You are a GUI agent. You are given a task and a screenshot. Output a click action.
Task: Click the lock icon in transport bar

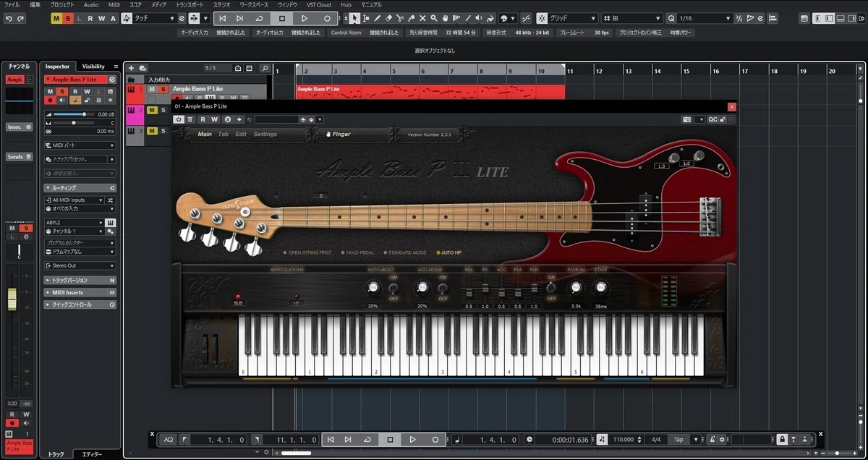point(781,439)
